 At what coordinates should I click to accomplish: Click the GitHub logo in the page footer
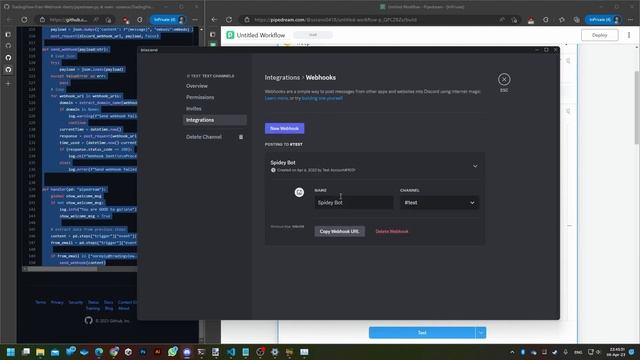89,320
